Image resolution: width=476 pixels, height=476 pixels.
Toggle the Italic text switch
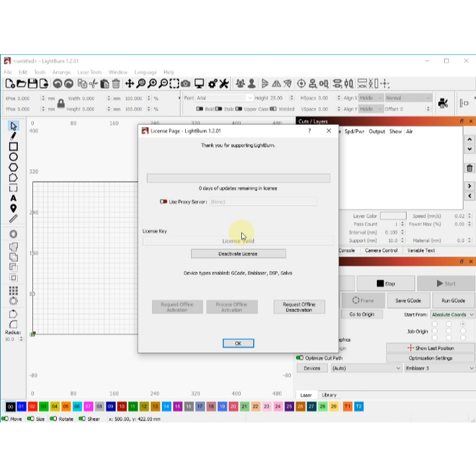tap(219, 108)
